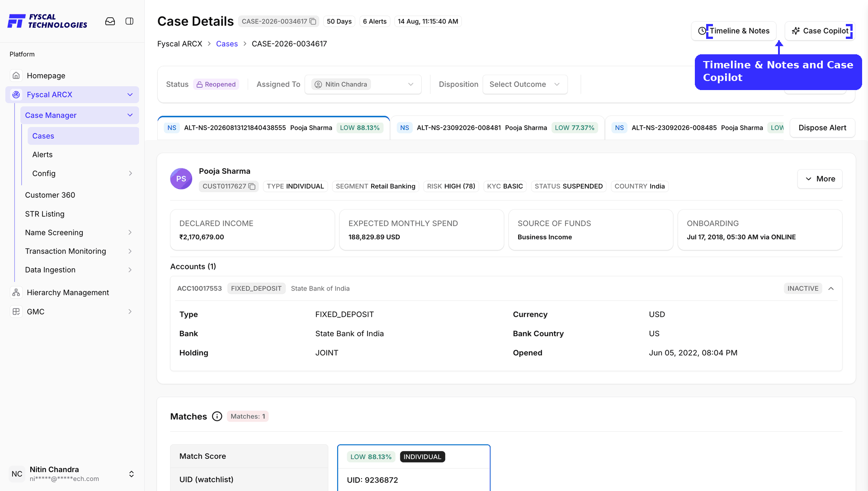
Task: Expand the GMC submenu chevron
Action: [130, 311]
